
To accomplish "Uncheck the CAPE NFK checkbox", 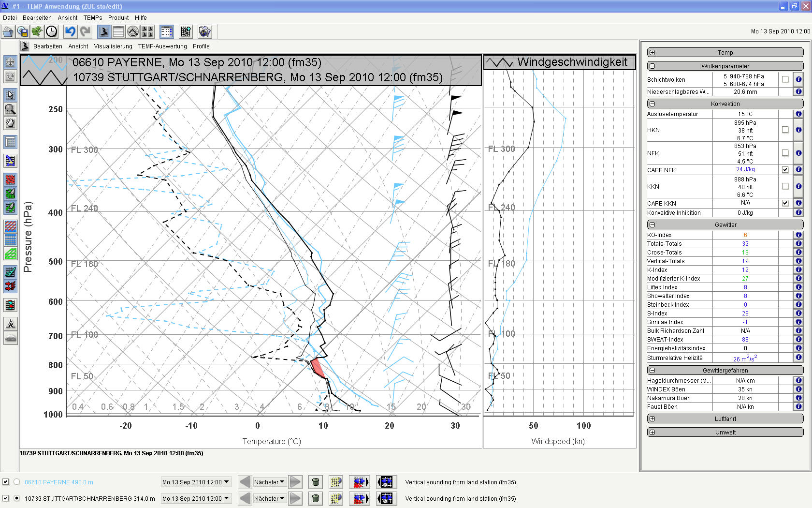I will click(x=785, y=170).
